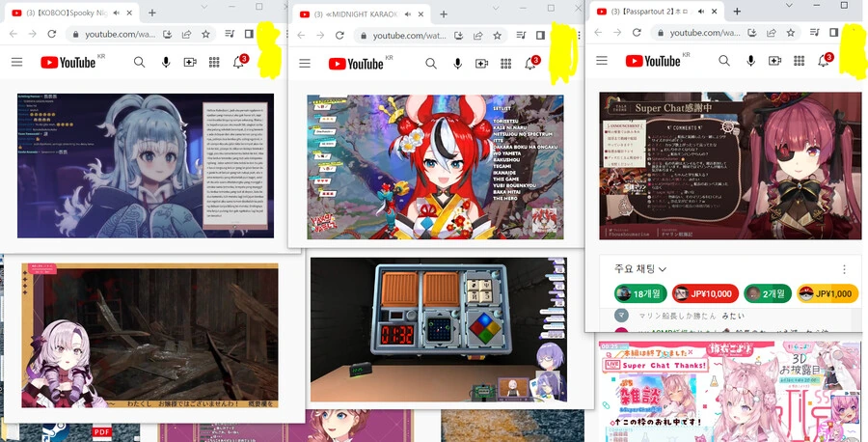The image size is (868, 442).
Task: Open a new tab in the Passpartout 2 window
Action: click(737, 11)
